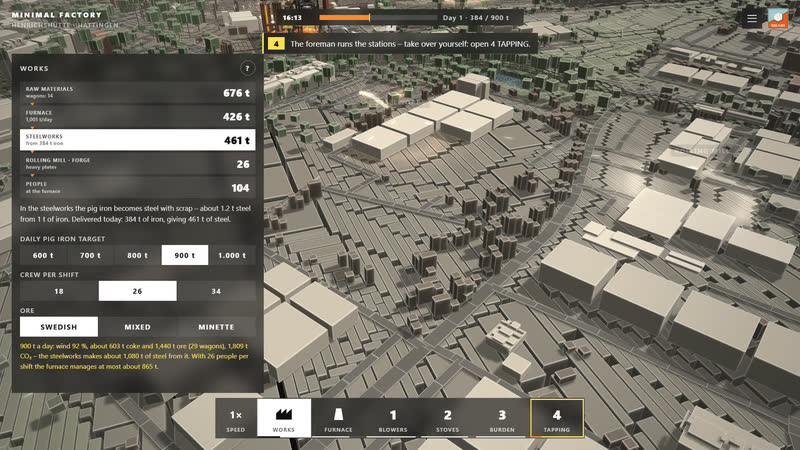The width and height of the screenshot is (800, 450).
Task: Expand the Raw Materials row
Action: click(x=138, y=92)
